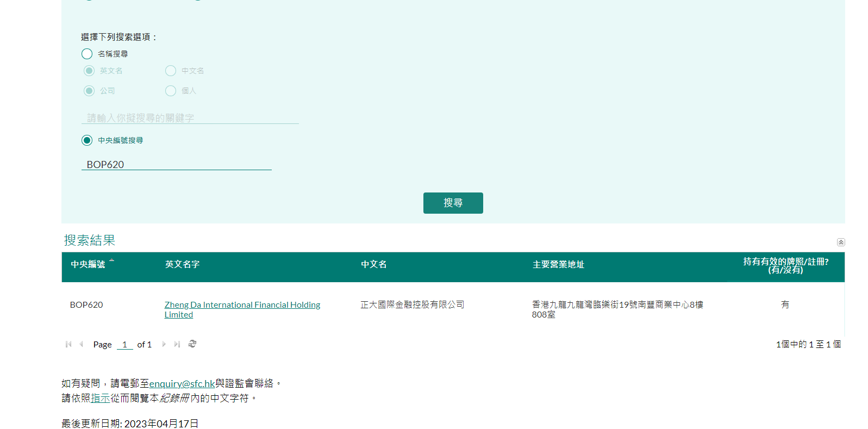Select the 個人 radio option

pyautogui.click(x=171, y=91)
